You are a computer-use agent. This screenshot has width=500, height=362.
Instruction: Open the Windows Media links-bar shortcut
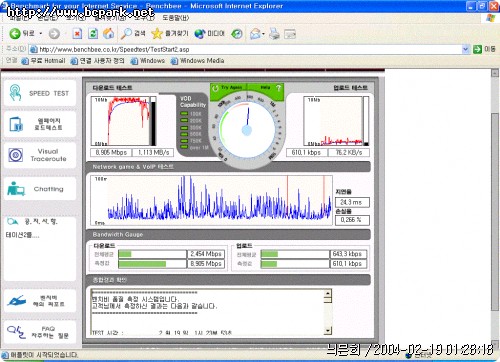tap(197, 61)
